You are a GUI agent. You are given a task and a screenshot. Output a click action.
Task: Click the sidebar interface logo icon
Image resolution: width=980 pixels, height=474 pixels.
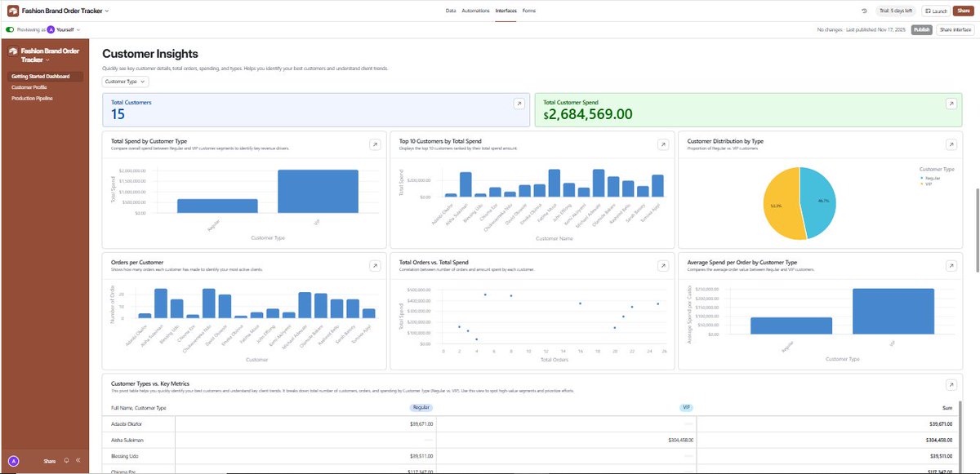pos(13,51)
